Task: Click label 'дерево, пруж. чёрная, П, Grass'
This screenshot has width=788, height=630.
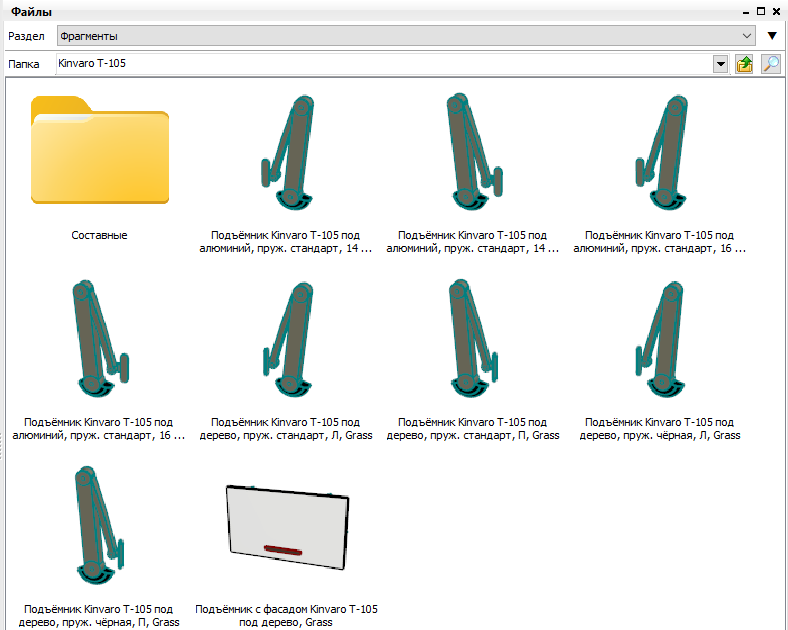Action: tap(99, 622)
